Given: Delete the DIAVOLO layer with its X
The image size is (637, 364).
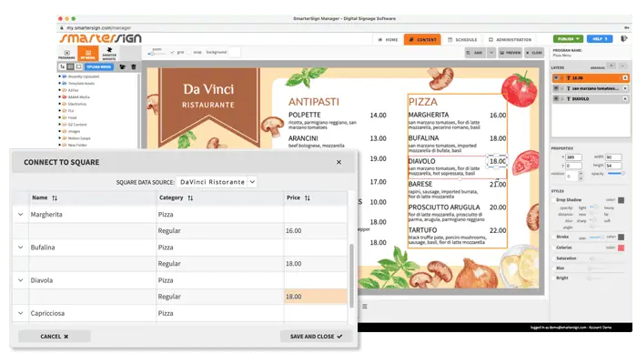Looking at the screenshot, I should coord(625,98).
